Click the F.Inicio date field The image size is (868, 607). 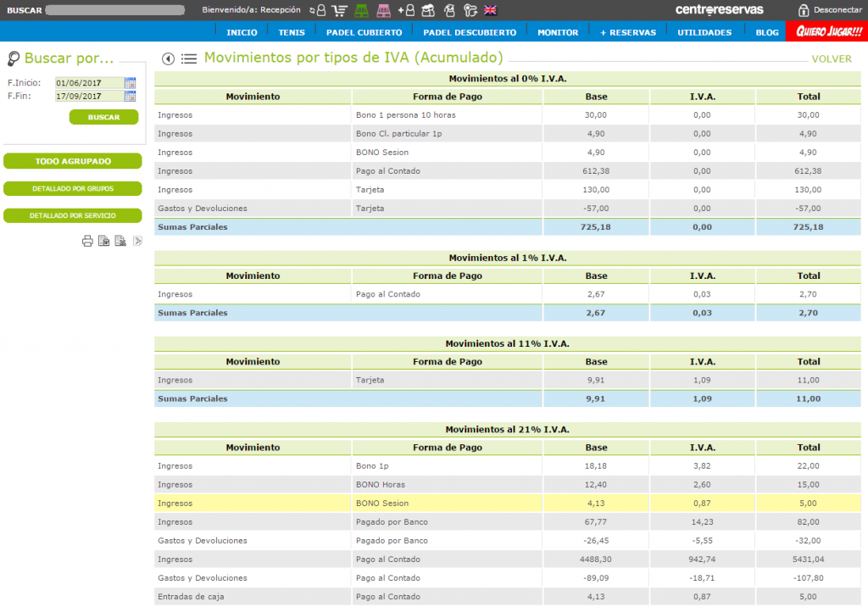[89, 83]
